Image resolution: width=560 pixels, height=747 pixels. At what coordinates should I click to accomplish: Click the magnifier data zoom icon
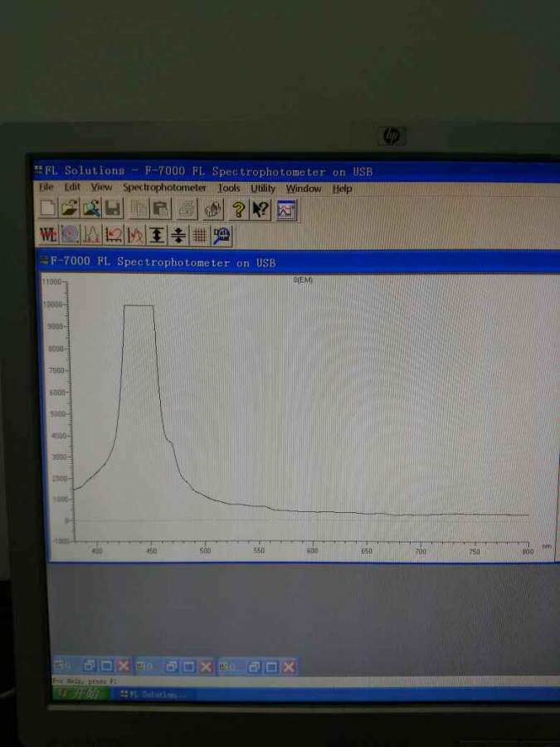(x=222, y=237)
